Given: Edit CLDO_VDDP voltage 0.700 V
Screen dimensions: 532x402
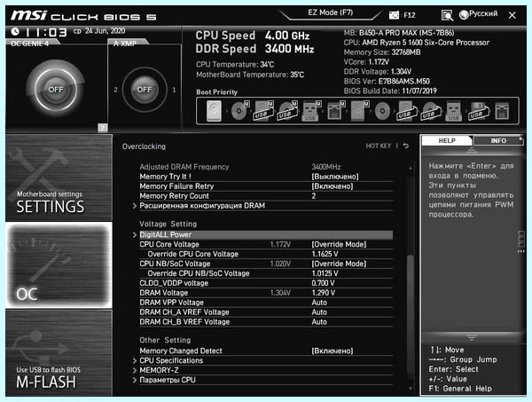Looking at the screenshot, I should pos(323,283).
